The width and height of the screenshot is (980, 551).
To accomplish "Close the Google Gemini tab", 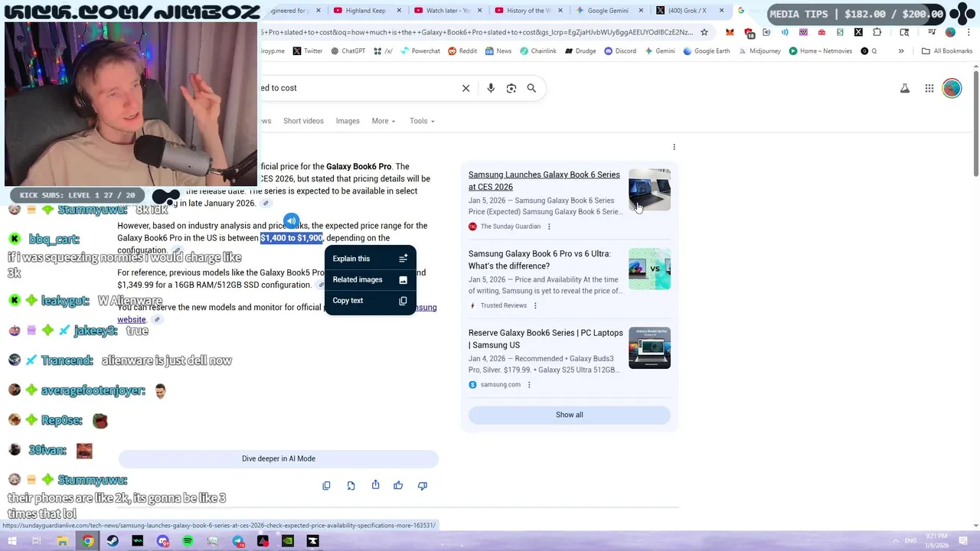I will 641,11.
